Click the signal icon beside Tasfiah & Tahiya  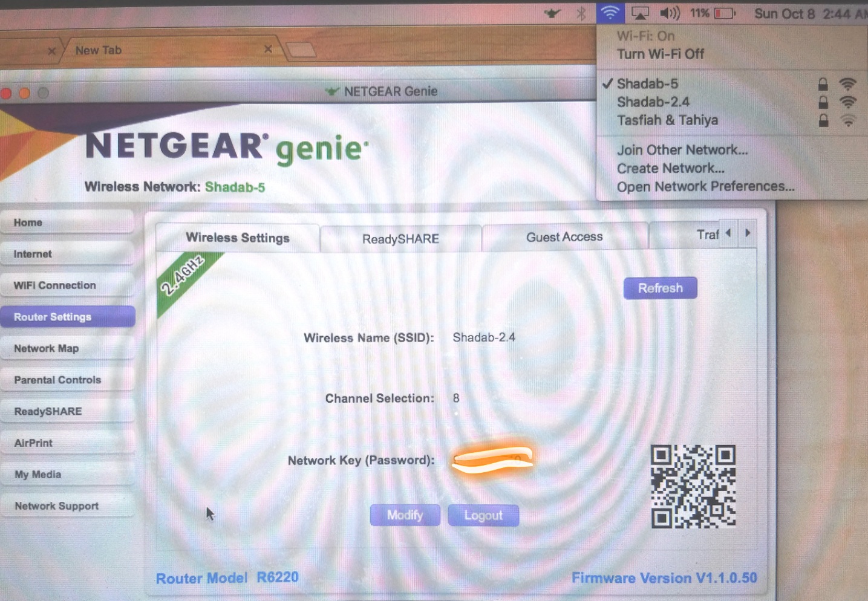click(x=848, y=120)
